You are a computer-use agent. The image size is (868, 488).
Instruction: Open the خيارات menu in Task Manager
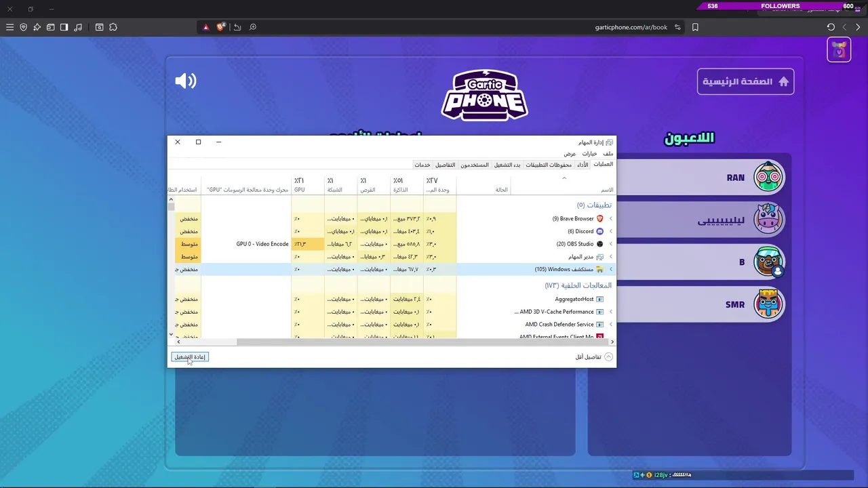(x=589, y=154)
